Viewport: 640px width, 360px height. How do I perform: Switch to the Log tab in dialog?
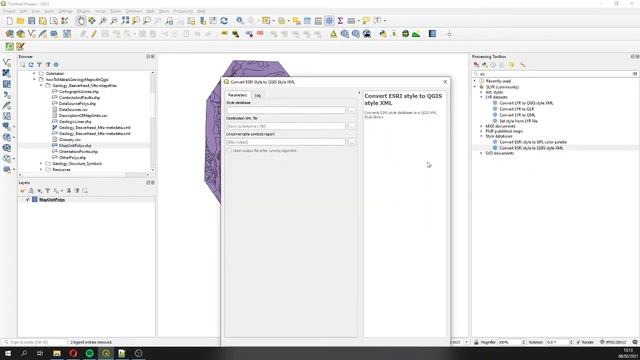pyautogui.click(x=258, y=95)
